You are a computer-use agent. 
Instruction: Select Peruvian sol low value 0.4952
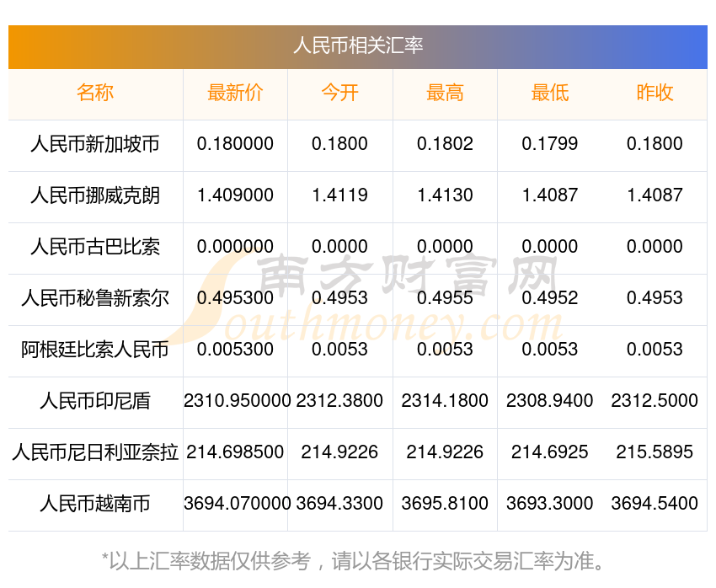click(550, 298)
